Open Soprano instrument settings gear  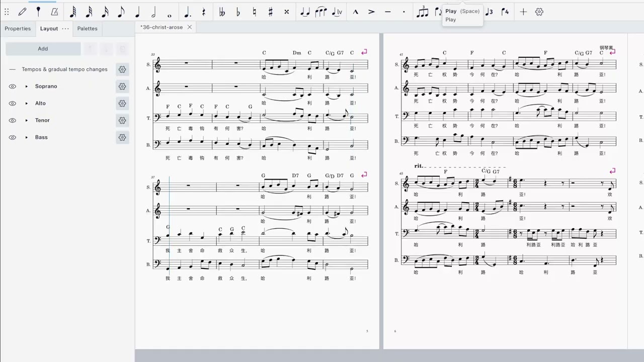[122, 86]
